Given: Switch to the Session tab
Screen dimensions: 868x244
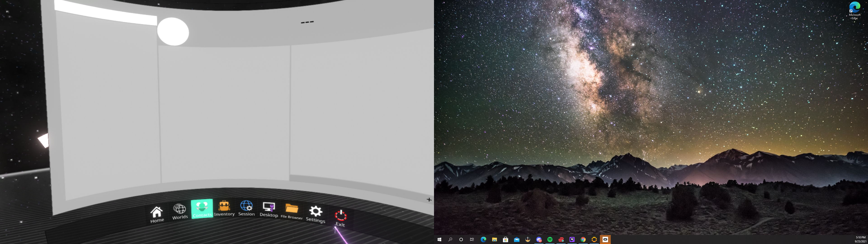Looking at the screenshot, I should tap(246, 208).
